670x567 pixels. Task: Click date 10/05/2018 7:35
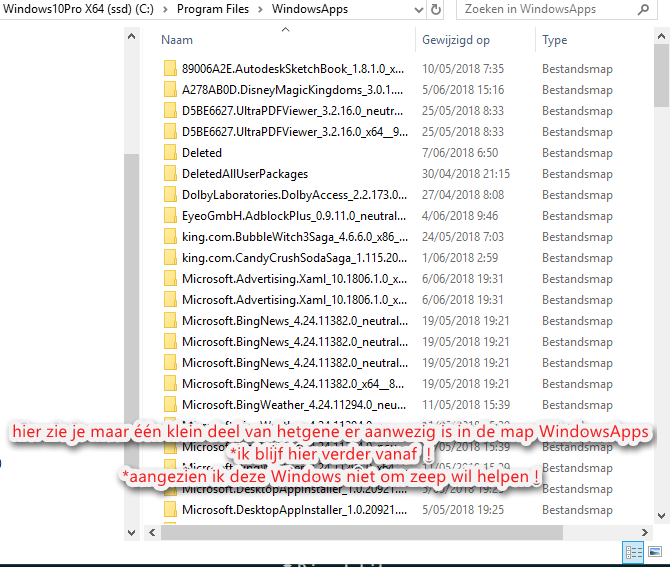tap(463, 69)
